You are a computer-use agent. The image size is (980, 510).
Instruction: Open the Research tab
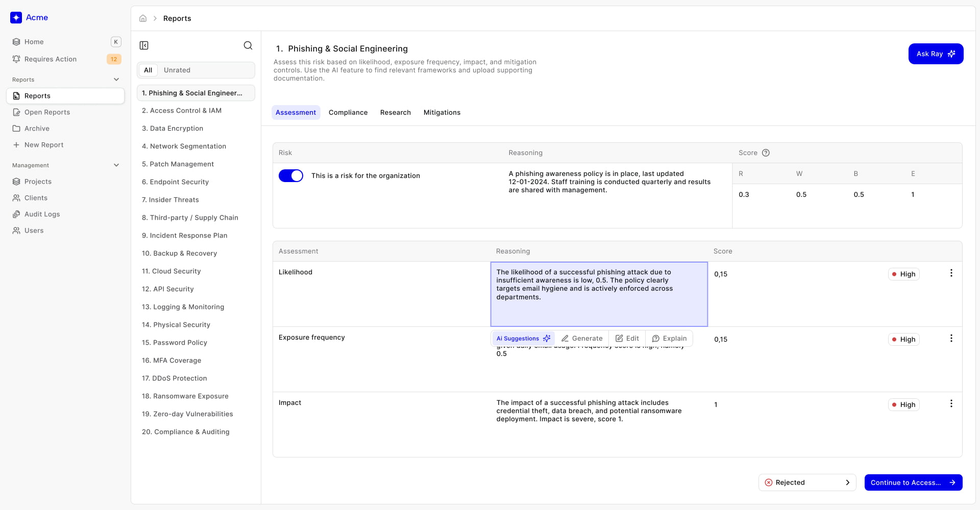tap(396, 113)
